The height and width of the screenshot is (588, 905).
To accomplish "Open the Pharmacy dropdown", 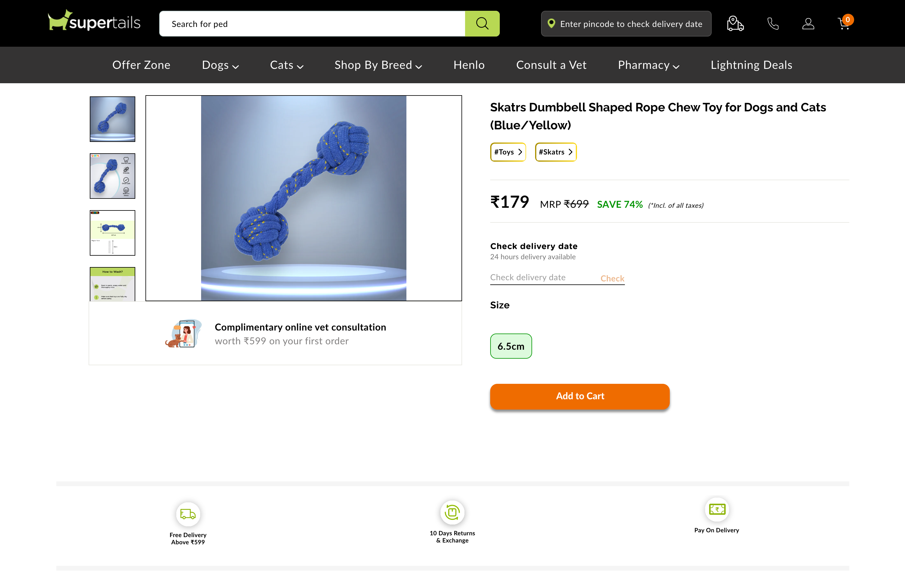I will pos(648,65).
